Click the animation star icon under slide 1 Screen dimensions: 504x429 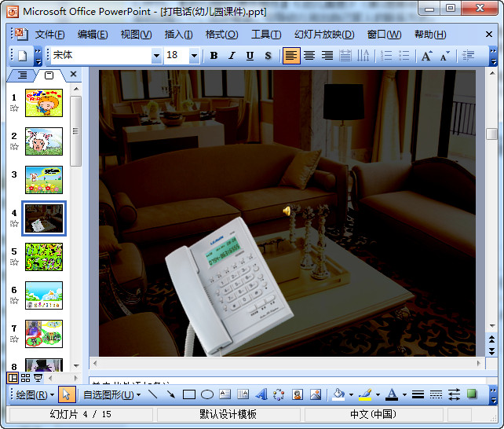[14, 108]
